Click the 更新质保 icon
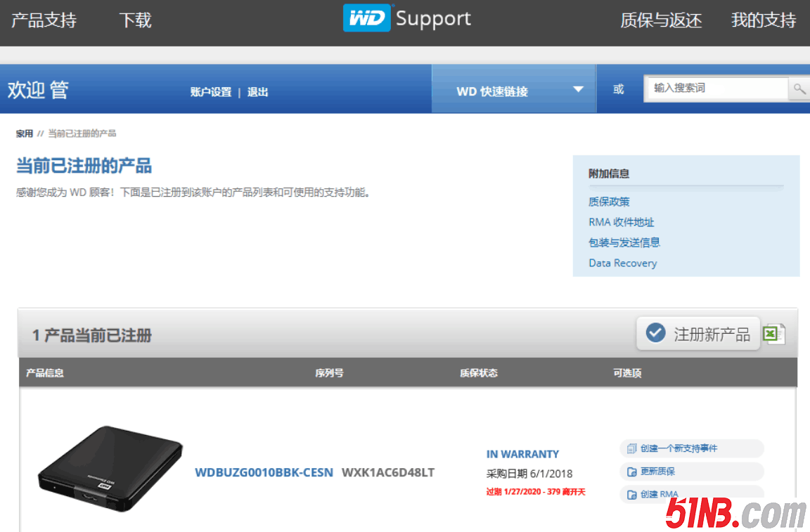Viewport: 810px width, 532px height. (631, 472)
